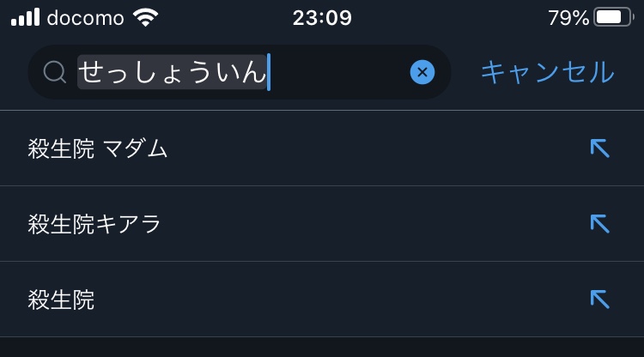Tap the Wi-Fi status icon

[x=145, y=18]
